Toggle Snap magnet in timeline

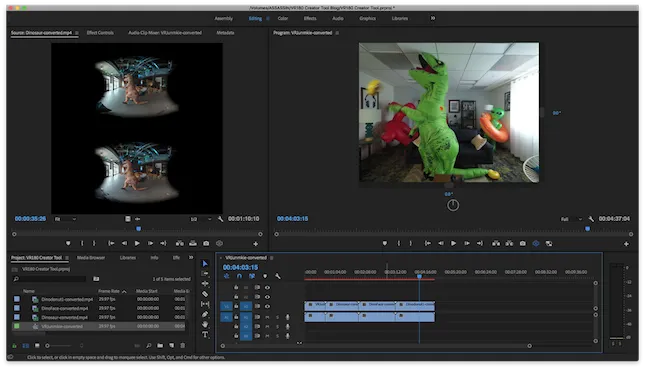click(239, 276)
